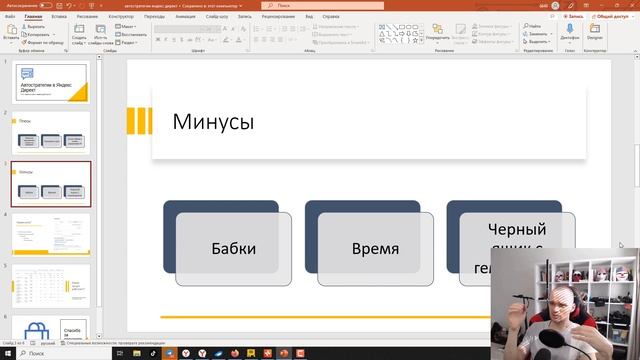The height and width of the screenshot is (360, 640).
Task: Click the русский language indicator
Action: [48, 343]
